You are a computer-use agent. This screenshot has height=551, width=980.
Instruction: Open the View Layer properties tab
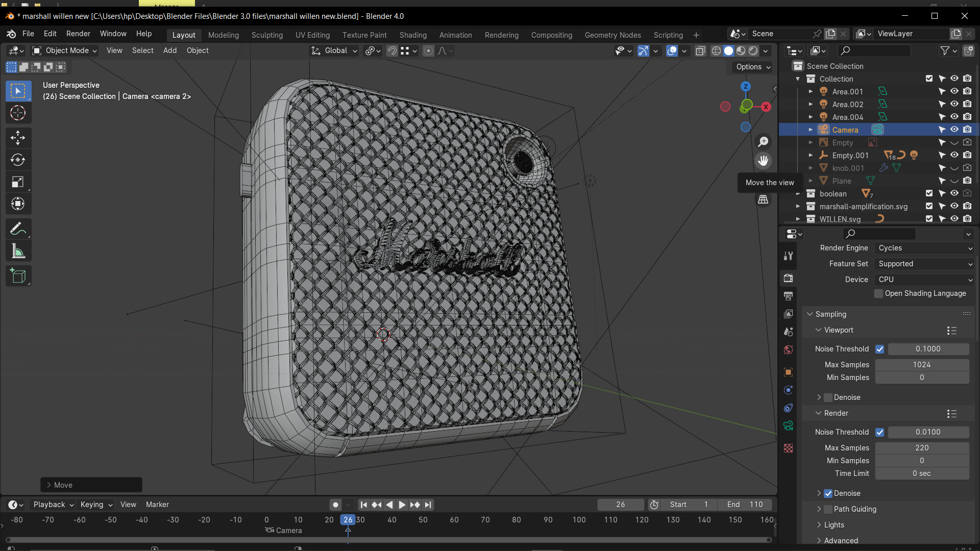tap(789, 314)
